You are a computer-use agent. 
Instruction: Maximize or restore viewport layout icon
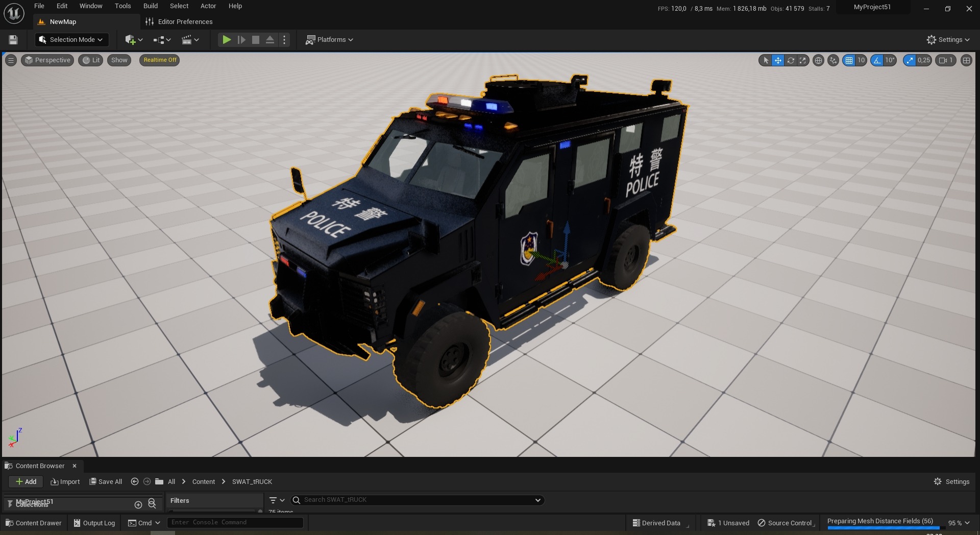tap(966, 60)
